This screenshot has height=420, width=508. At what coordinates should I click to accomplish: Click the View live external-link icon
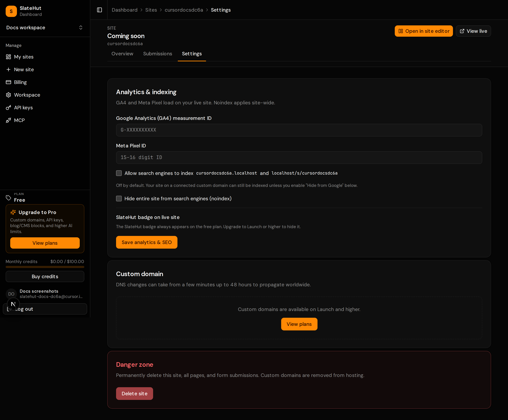coord(462,31)
